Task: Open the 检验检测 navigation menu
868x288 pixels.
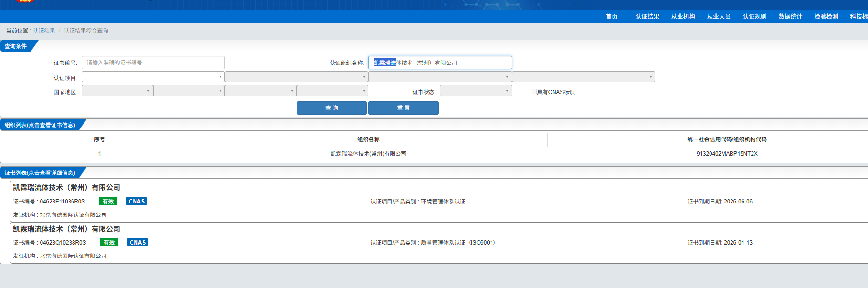Action: 826,17
